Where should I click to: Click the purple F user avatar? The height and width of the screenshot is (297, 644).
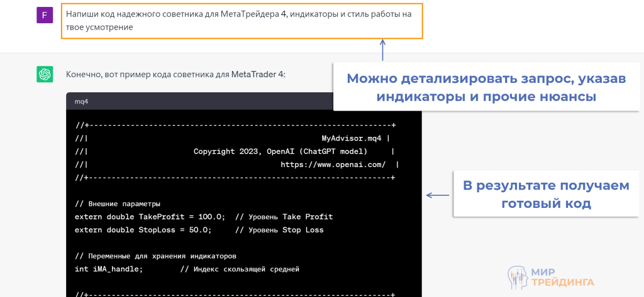point(45,15)
